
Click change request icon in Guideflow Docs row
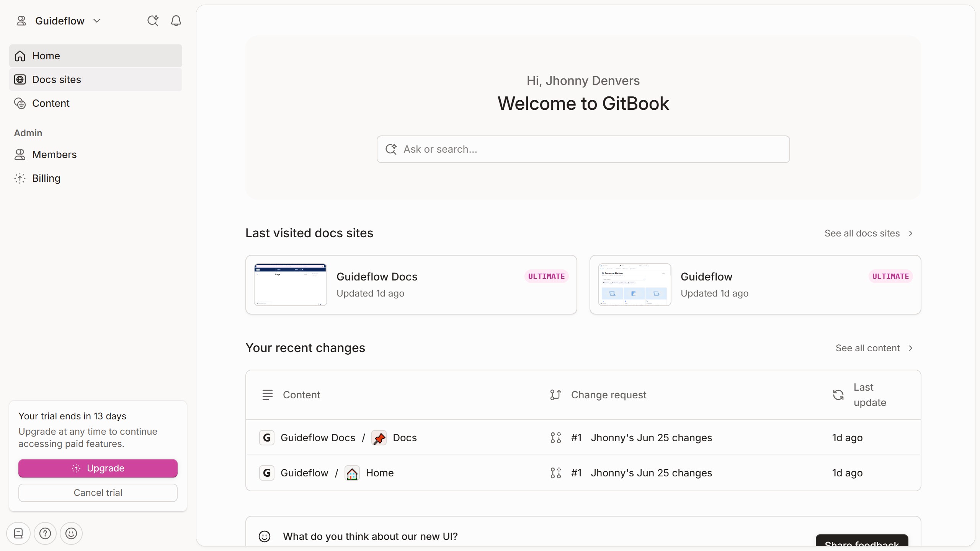pyautogui.click(x=555, y=438)
